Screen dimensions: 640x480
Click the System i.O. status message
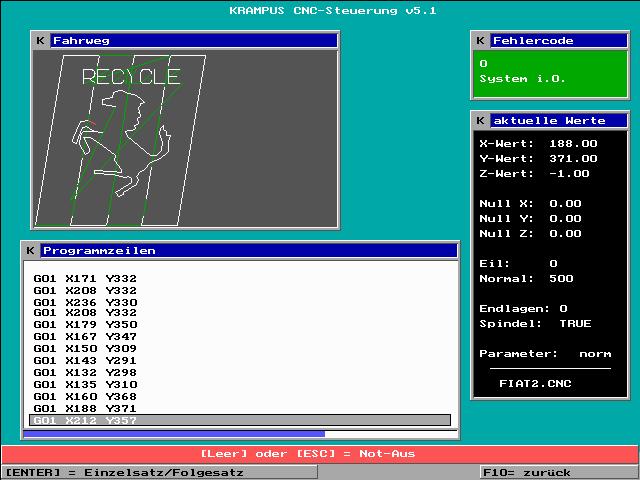pos(522,79)
